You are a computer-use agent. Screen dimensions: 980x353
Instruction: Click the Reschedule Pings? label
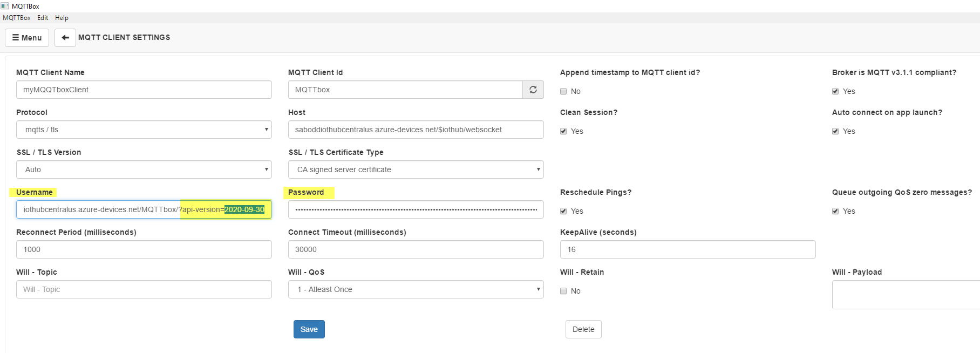(596, 192)
